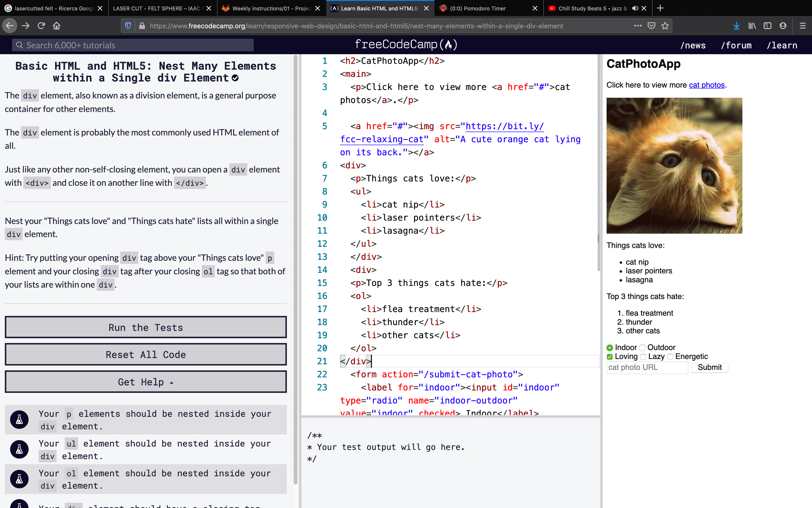Image resolution: width=812 pixels, height=508 pixels.
Task: Bookmark this page with the star
Action: click(x=665, y=26)
